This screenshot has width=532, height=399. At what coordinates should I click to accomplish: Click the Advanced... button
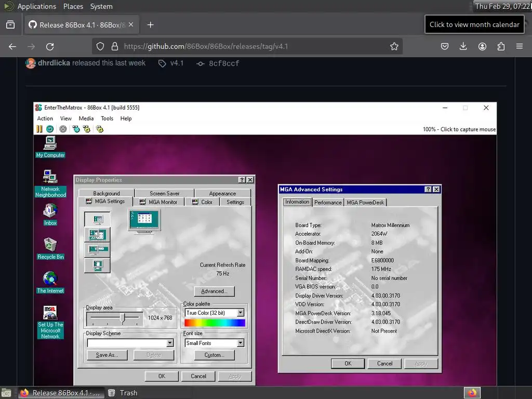coord(214,291)
